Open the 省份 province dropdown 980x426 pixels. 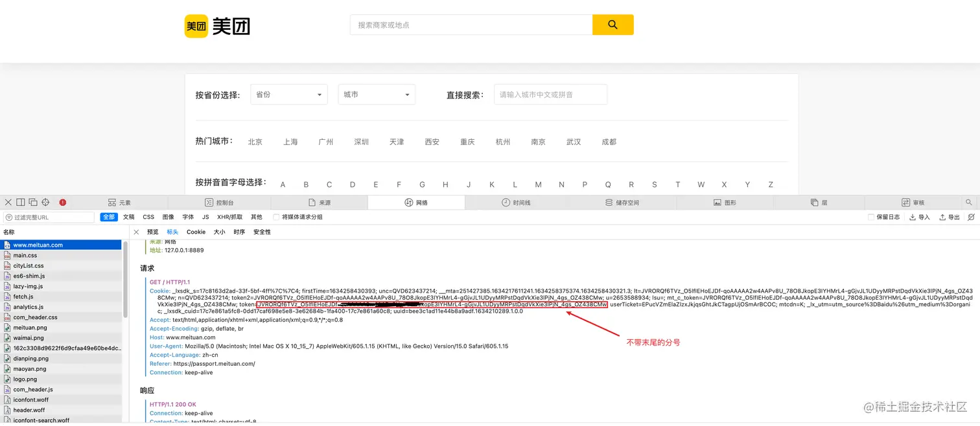pyautogui.click(x=289, y=95)
